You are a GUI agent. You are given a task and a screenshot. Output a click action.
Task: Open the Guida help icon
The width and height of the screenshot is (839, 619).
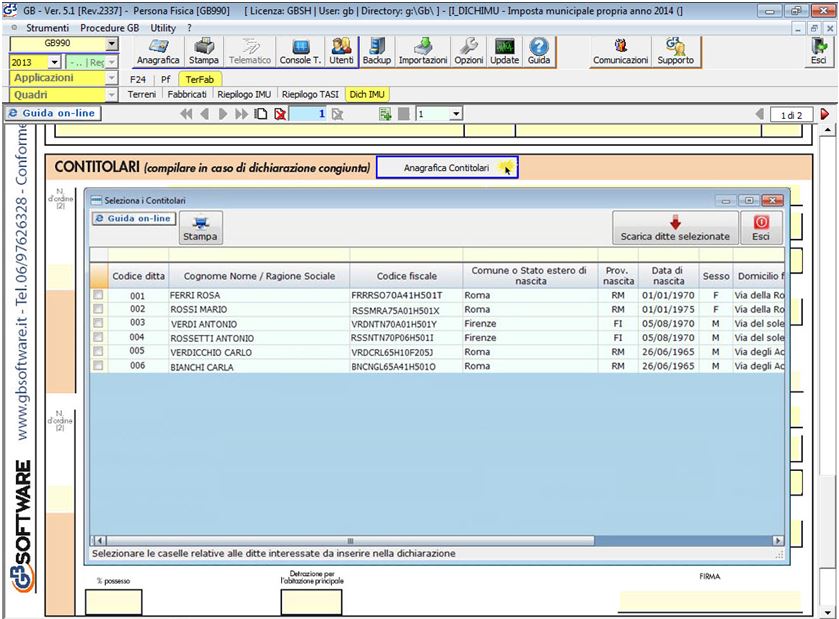coord(539,52)
